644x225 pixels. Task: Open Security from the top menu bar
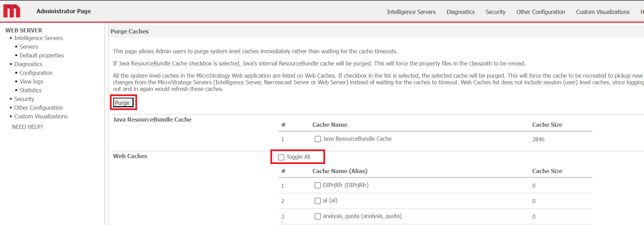click(x=495, y=11)
